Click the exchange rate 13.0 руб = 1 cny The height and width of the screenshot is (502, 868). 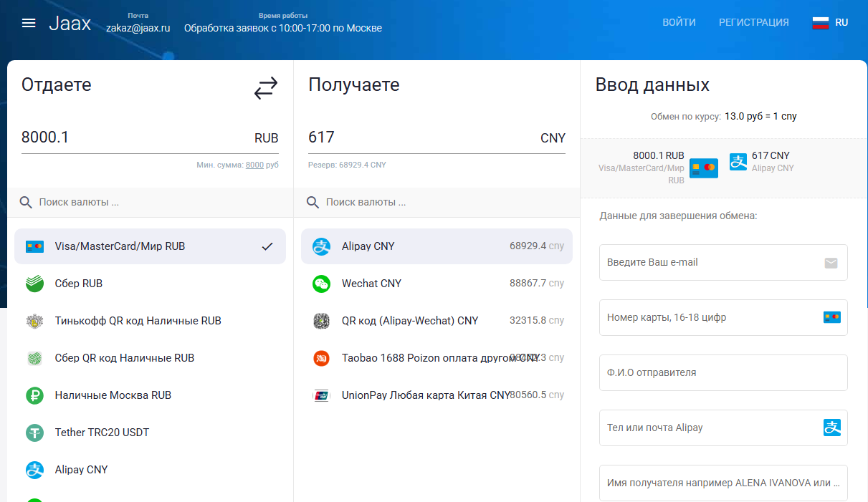pyautogui.click(x=760, y=116)
